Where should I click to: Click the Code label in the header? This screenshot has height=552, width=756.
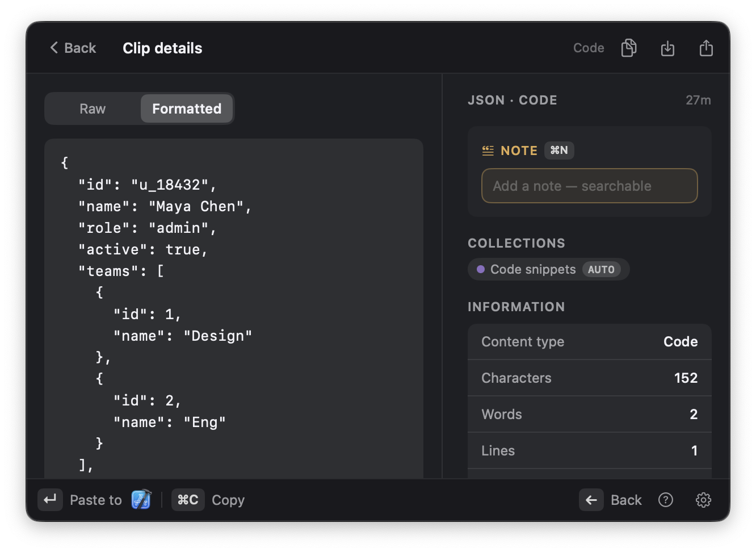589,48
